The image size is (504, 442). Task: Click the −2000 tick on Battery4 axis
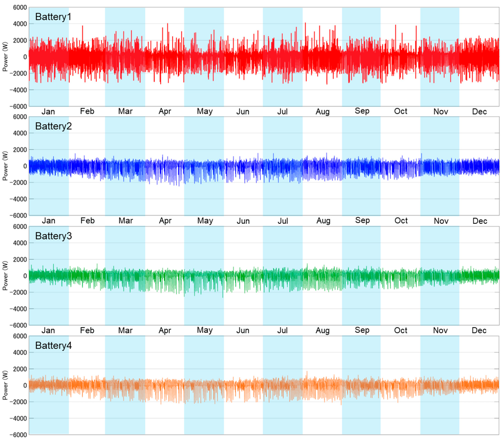point(18,402)
